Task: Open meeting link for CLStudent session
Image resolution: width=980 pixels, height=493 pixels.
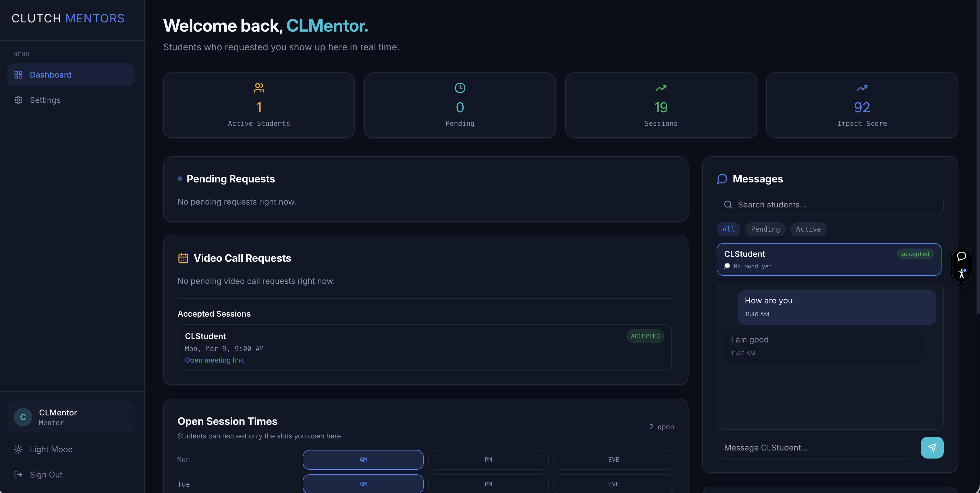Action: point(214,360)
